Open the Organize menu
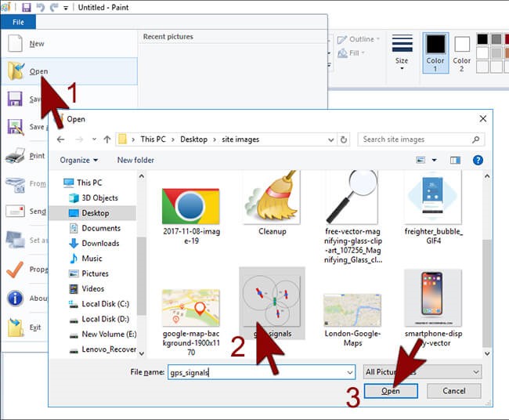This screenshot has width=509, height=420. (79, 160)
